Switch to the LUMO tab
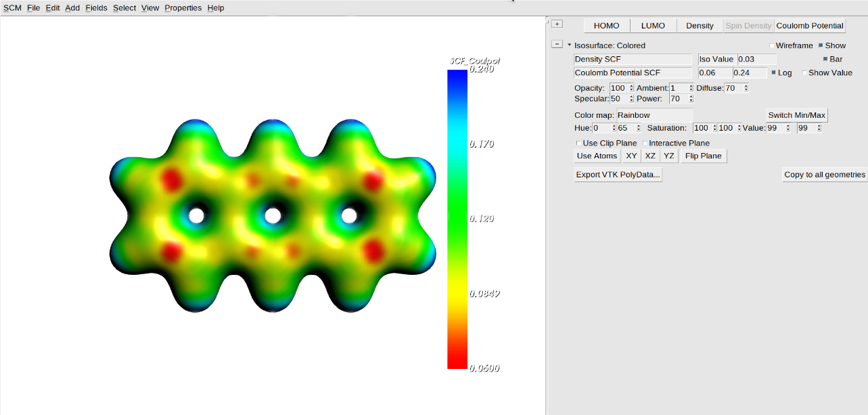This screenshot has width=868, height=415. pos(652,25)
